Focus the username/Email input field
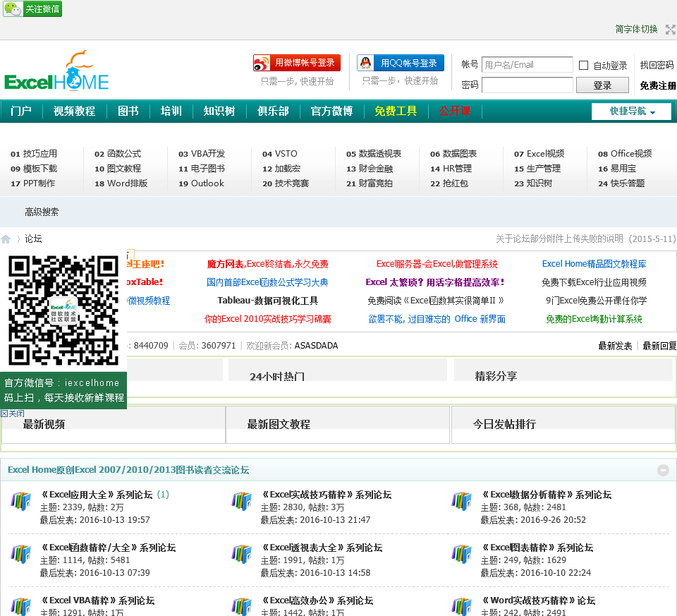677x616 pixels. (x=527, y=65)
